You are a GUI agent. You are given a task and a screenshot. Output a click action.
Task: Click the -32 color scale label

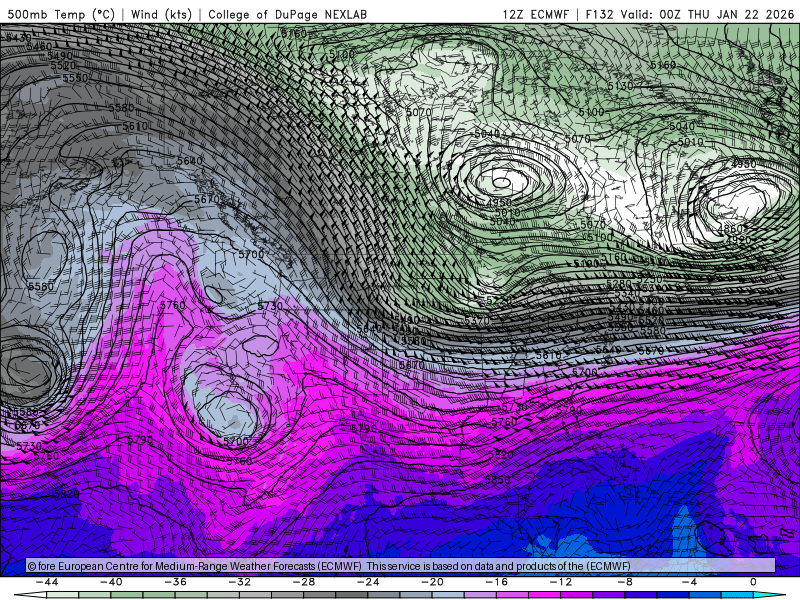pos(239,582)
